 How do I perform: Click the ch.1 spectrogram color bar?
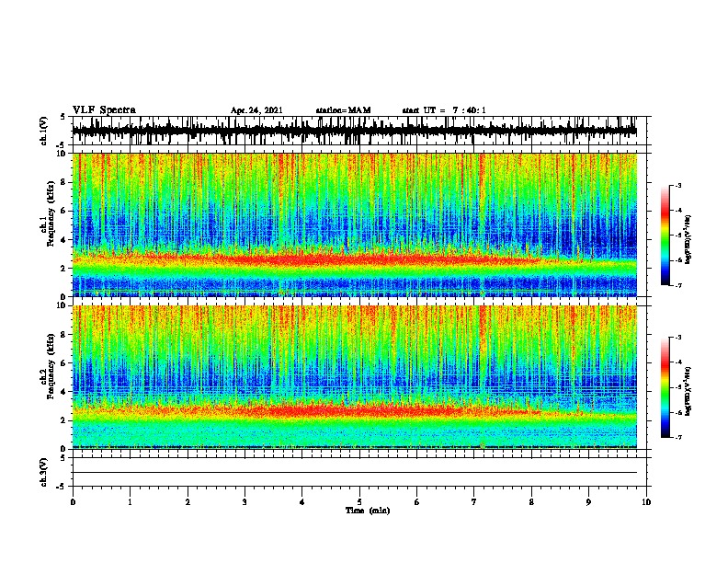[665, 236]
